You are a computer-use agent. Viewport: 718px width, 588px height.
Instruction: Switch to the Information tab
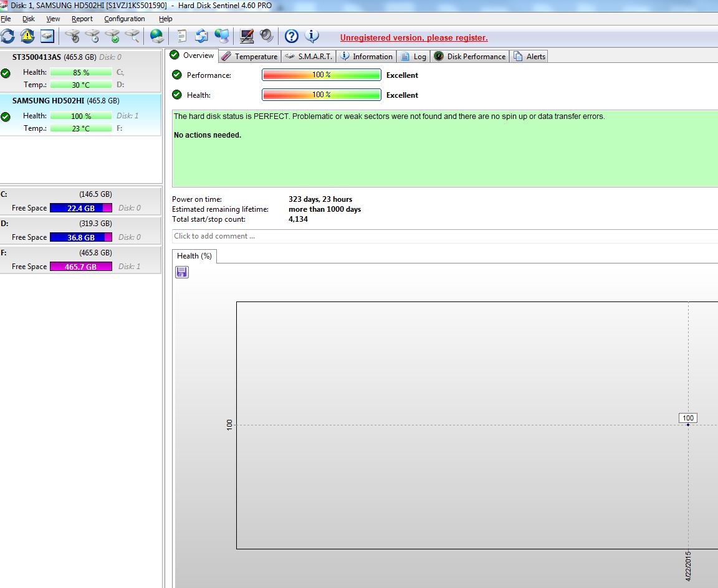[366, 56]
